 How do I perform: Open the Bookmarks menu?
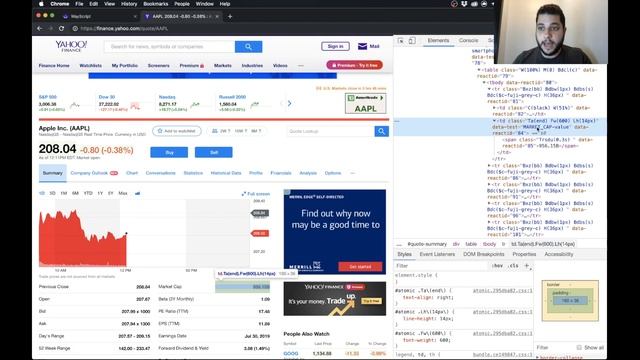[x=156, y=4]
